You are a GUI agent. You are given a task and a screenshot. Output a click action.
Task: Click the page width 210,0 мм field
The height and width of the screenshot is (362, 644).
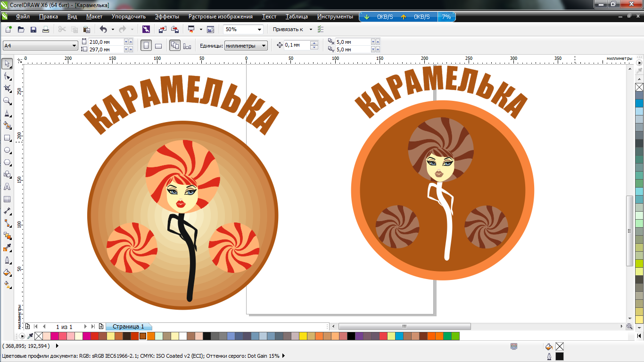point(106,41)
